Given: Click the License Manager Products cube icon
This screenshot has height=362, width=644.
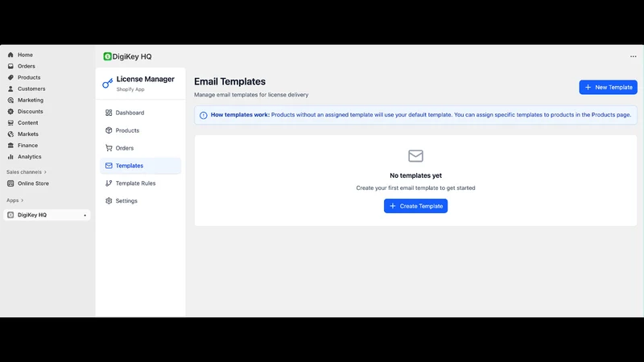Looking at the screenshot, I should click(109, 130).
